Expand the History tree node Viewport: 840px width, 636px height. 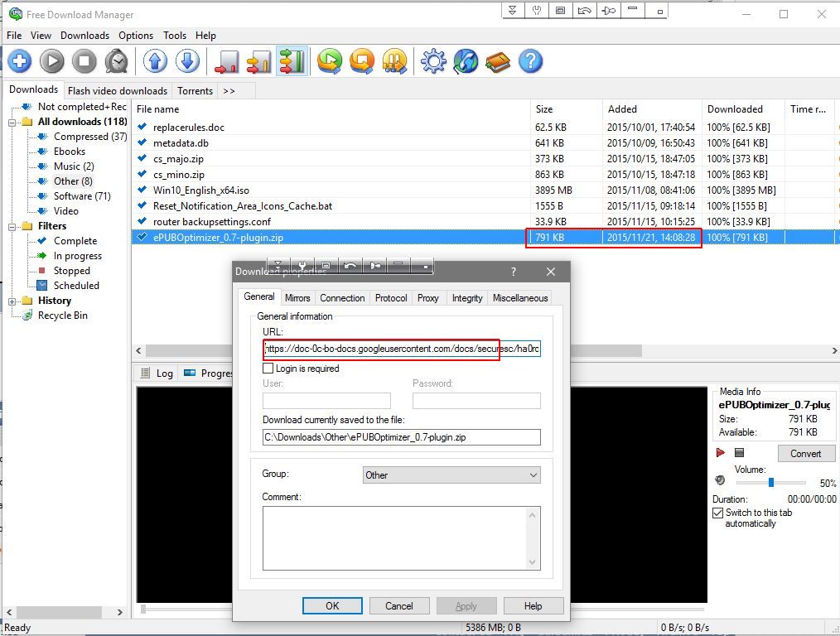pos(12,301)
